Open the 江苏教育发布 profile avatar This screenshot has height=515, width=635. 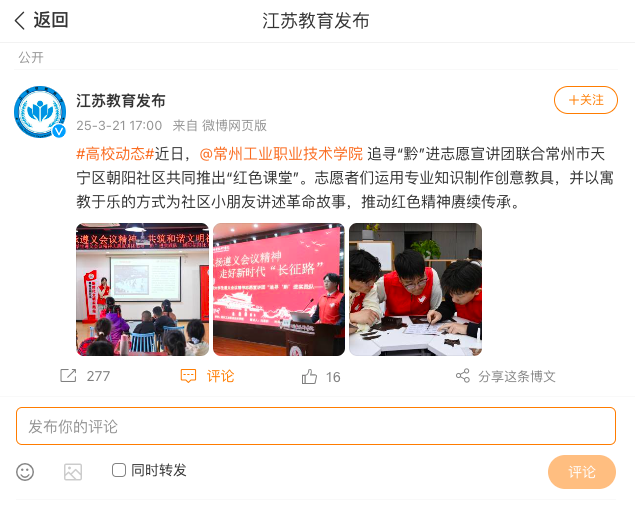(x=40, y=112)
